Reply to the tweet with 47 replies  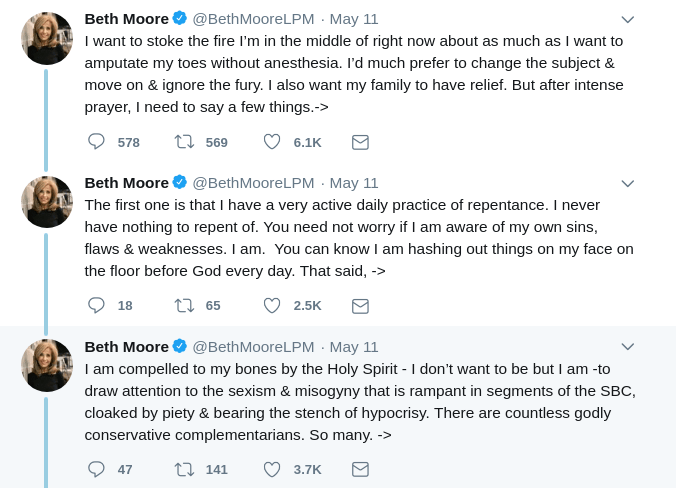coord(96,469)
